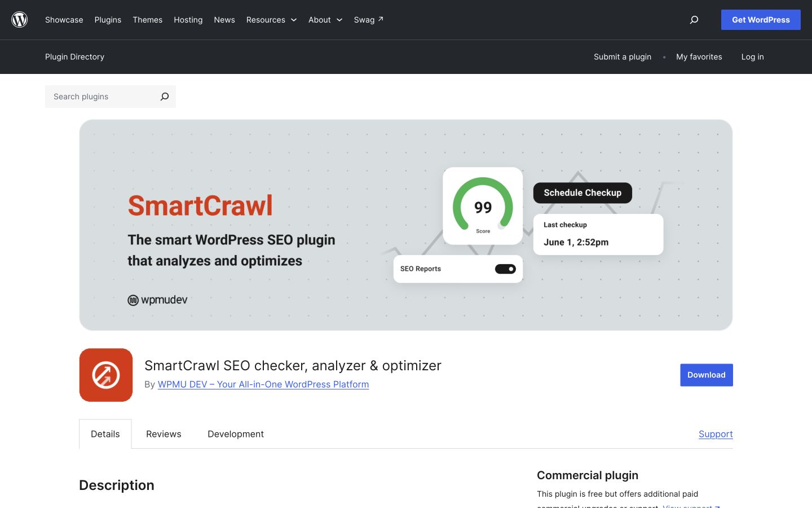
Task: Open the site search magnifier icon
Action: click(x=694, y=20)
